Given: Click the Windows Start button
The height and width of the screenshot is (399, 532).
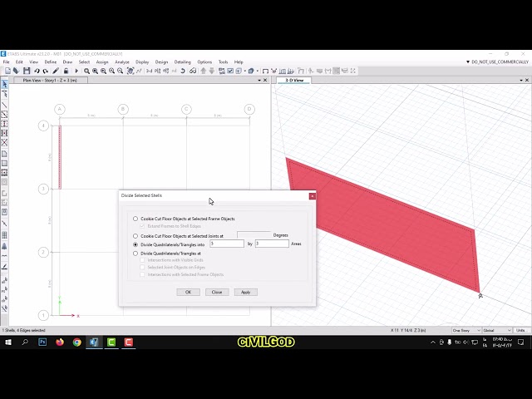Looking at the screenshot, I should [8, 342].
